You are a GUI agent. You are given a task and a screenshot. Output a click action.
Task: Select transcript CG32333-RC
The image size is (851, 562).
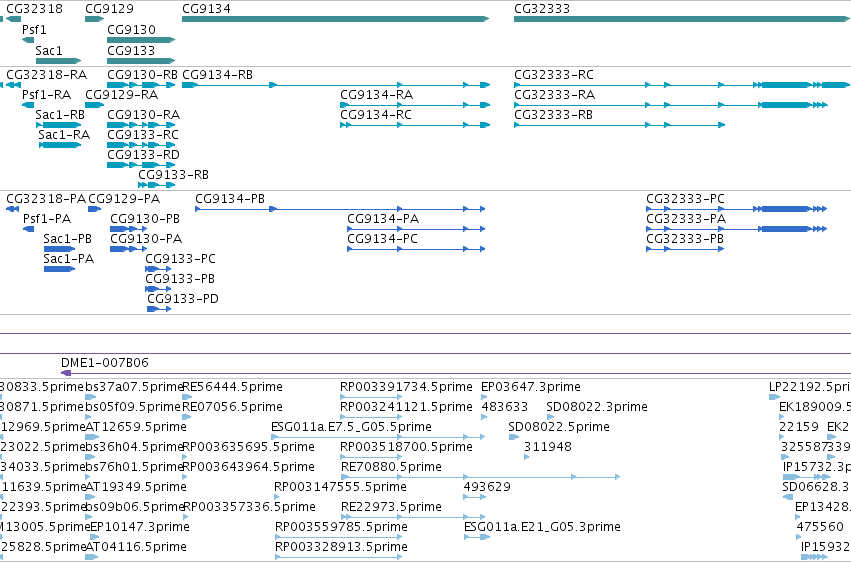tap(682, 85)
